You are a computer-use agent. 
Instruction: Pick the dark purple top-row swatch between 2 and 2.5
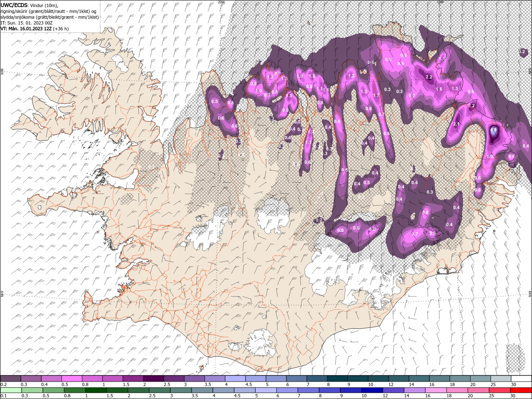(154, 378)
